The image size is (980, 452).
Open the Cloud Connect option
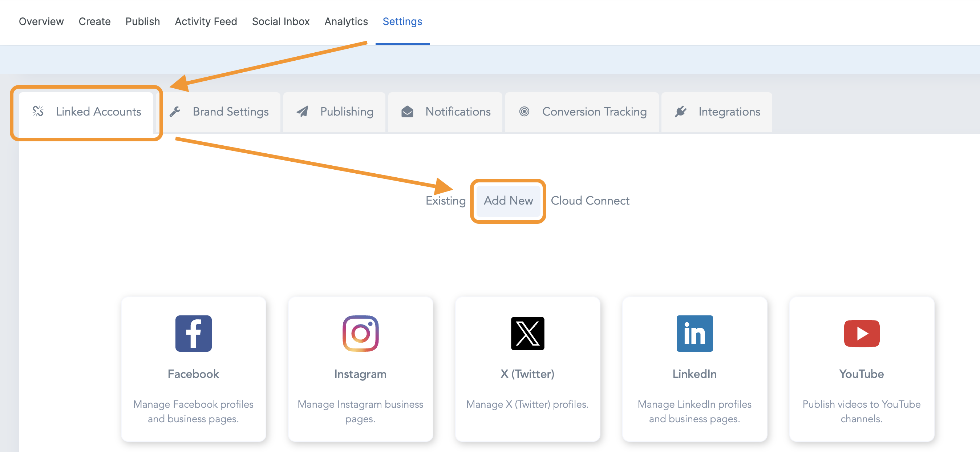(x=590, y=201)
